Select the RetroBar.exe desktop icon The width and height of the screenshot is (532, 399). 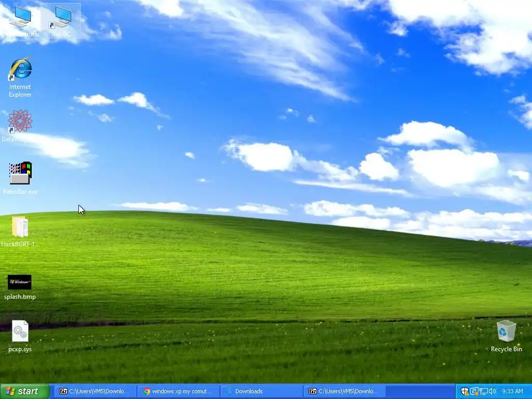click(x=20, y=178)
